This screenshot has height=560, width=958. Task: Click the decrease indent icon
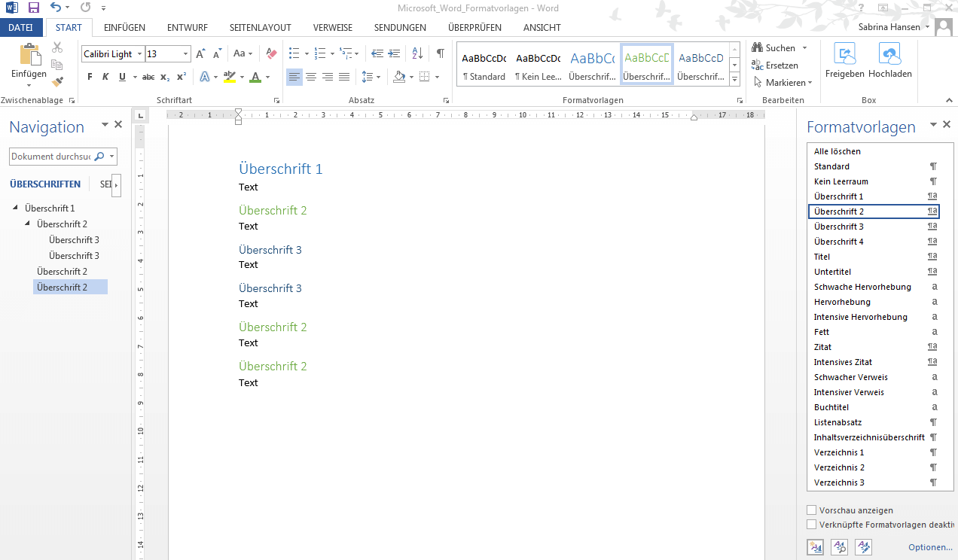[377, 54]
